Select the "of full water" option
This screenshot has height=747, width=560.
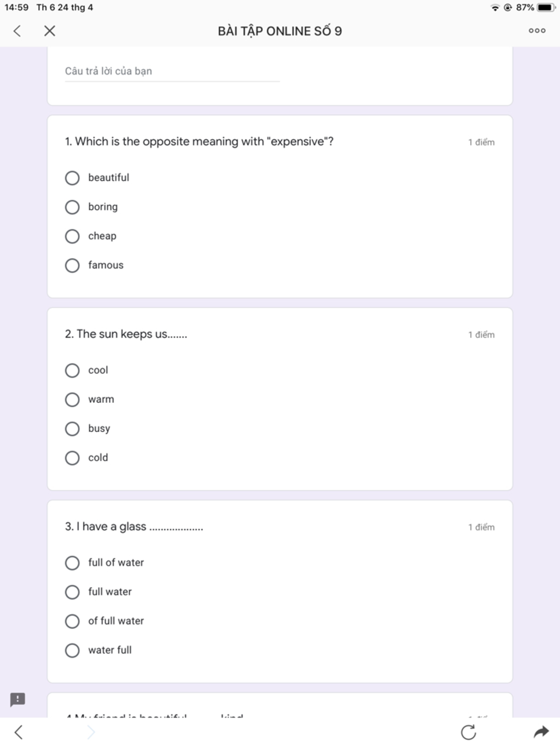pos(72,621)
